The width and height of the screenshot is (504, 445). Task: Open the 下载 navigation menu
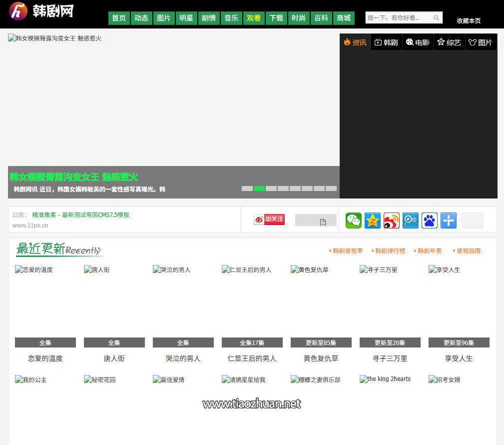(x=276, y=17)
